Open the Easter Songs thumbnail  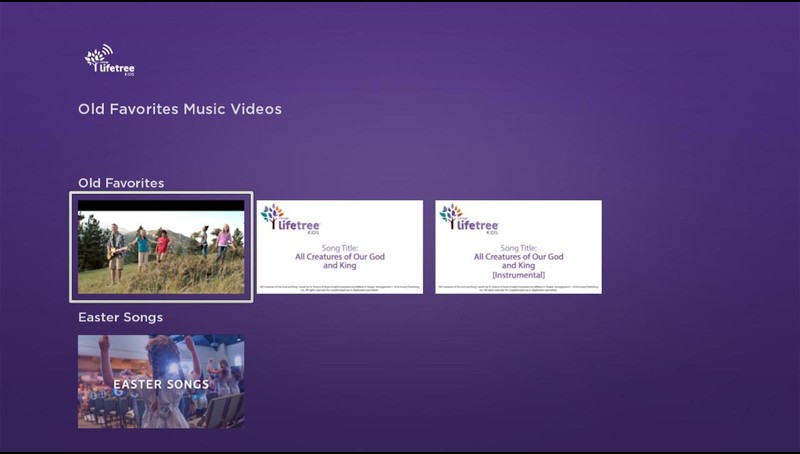point(161,382)
